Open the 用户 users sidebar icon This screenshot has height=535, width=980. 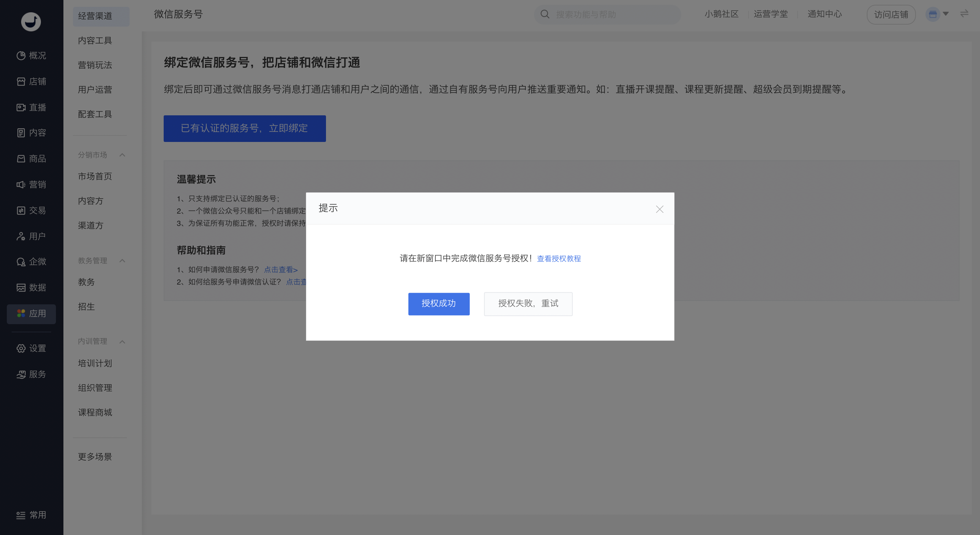pyautogui.click(x=21, y=236)
